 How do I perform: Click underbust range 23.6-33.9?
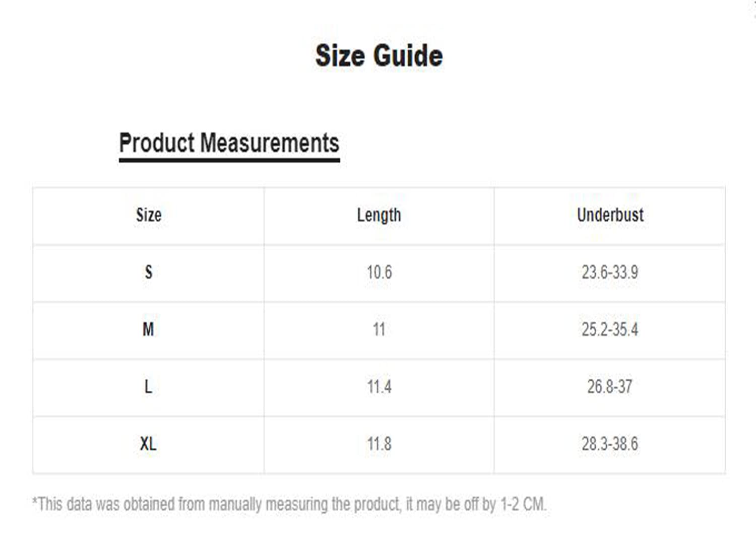click(610, 272)
